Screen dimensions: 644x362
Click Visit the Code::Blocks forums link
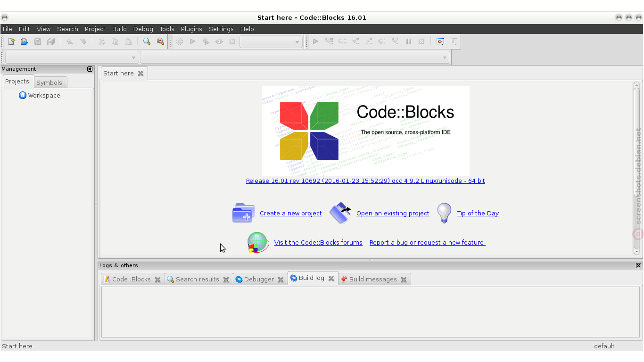point(318,242)
